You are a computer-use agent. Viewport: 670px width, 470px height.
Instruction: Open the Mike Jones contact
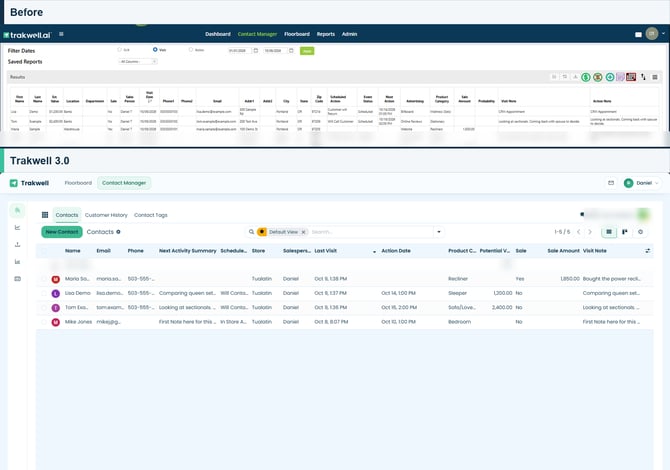tap(78, 322)
